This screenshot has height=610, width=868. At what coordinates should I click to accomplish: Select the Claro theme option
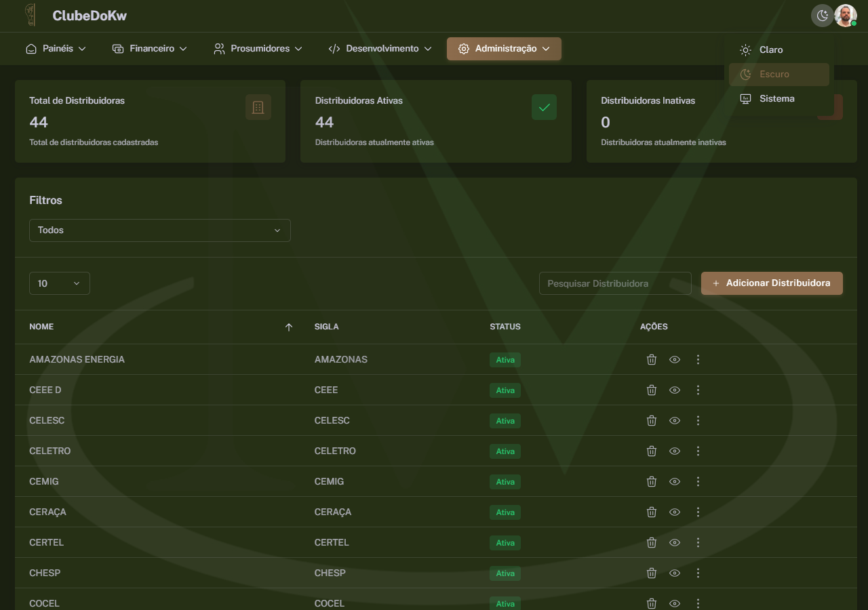pos(771,50)
